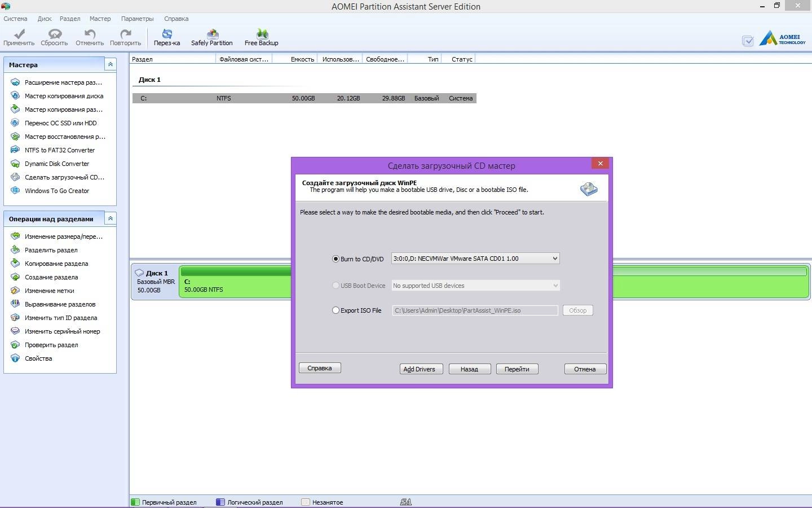
Task: Select the C: partition row in the table
Action: (304, 98)
